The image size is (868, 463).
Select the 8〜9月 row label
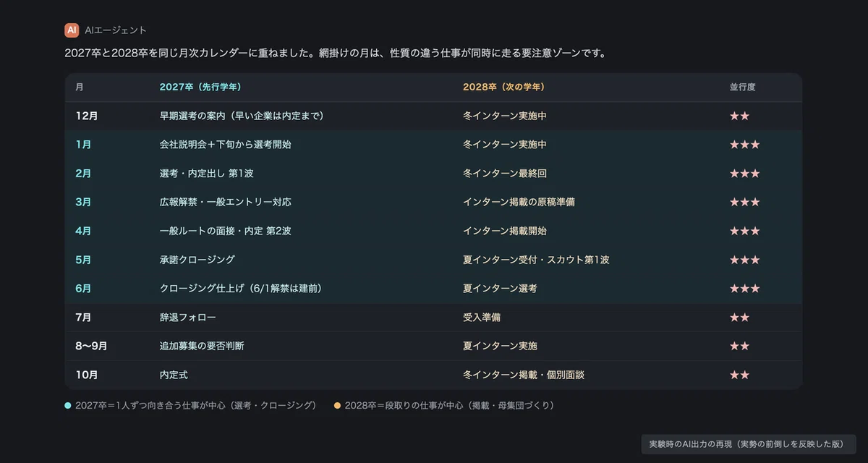pyautogui.click(x=91, y=346)
